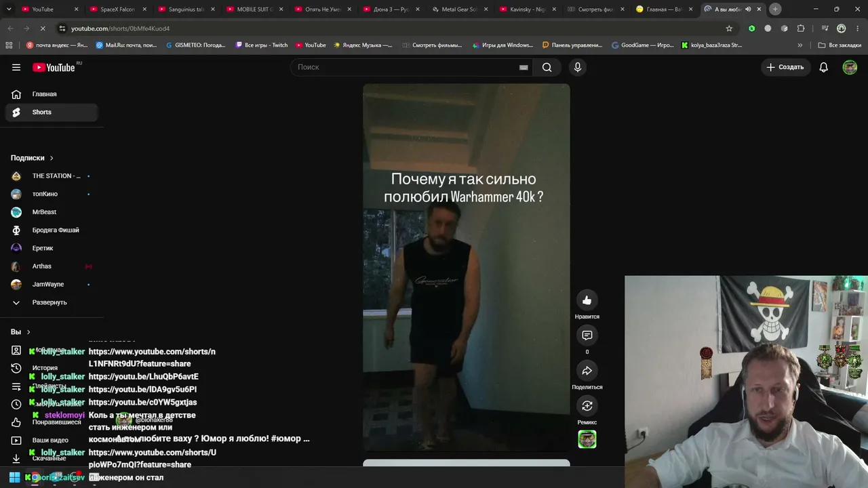Stop loading the page

click(x=42, y=28)
